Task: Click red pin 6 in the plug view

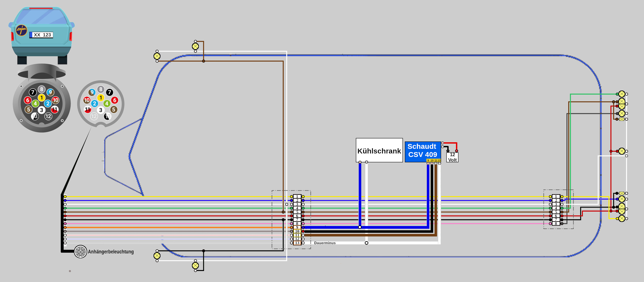Action: pyautogui.click(x=115, y=100)
